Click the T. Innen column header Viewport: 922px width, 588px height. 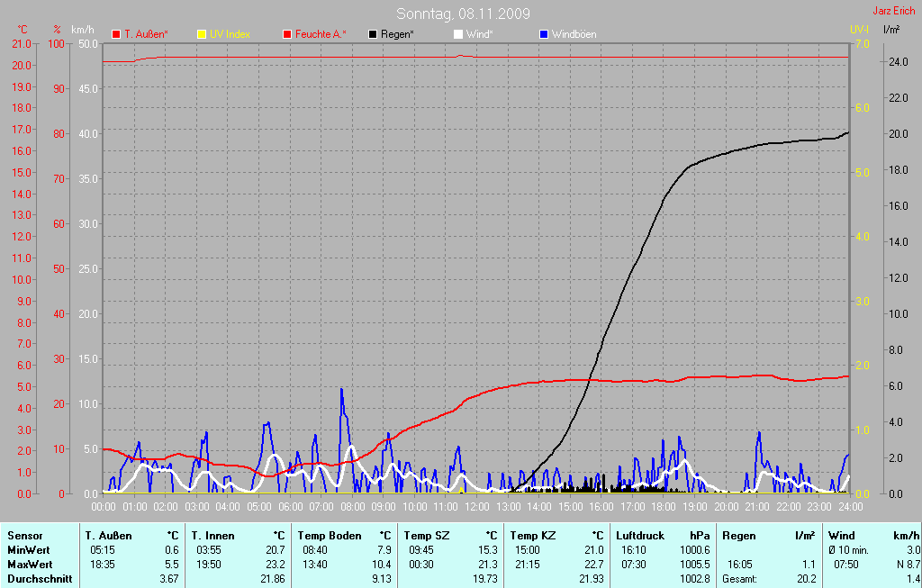pos(212,536)
